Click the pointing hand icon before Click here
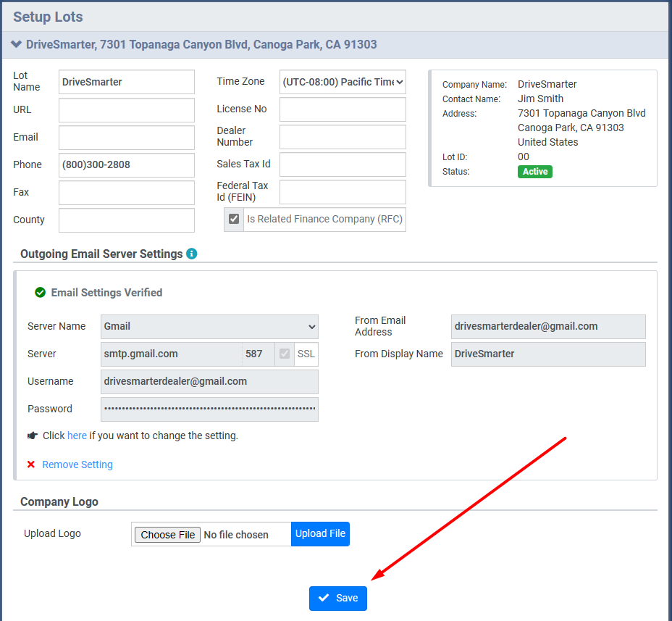The height and width of the screenshot is (621, 672). pyautogui.click(x=33, y=435)
